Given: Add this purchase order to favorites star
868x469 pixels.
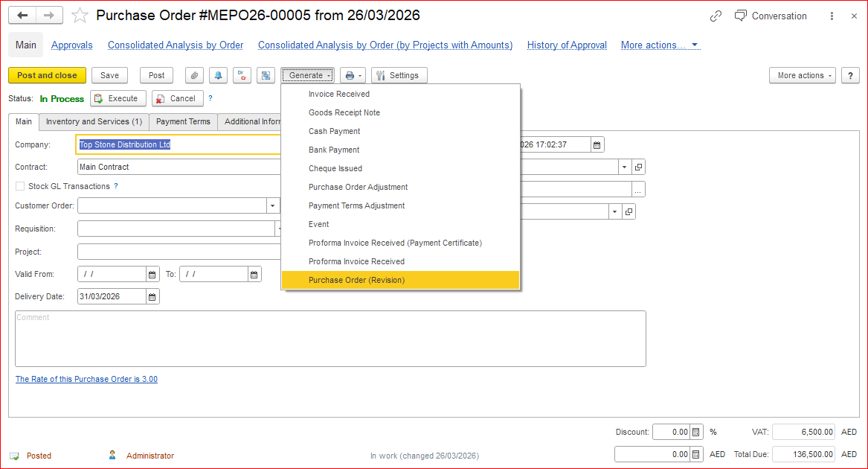Looking at the screenshot, I should tap(80, 16).
